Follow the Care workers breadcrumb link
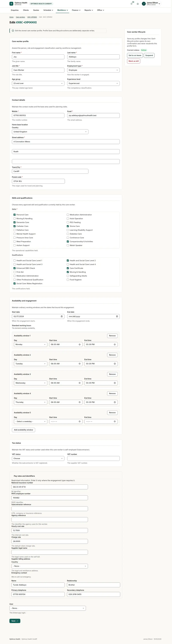Screen dimensions: 172x644 [x=20, y=17]
